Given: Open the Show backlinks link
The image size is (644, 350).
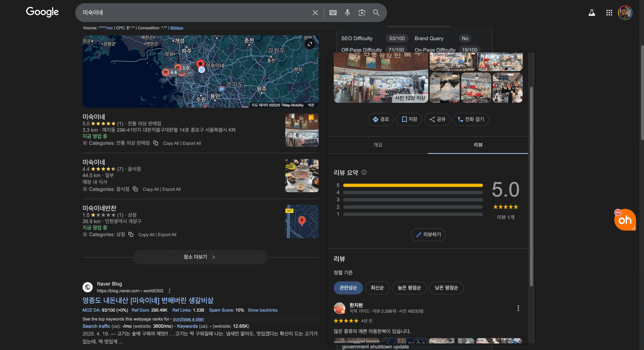Looking at the screenshot, I should [263, 310].
